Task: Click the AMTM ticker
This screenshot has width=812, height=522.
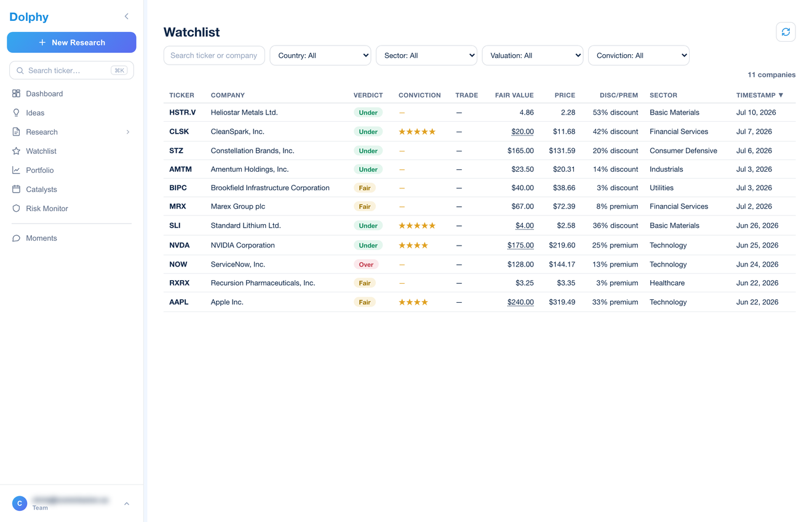Action: 180,169
